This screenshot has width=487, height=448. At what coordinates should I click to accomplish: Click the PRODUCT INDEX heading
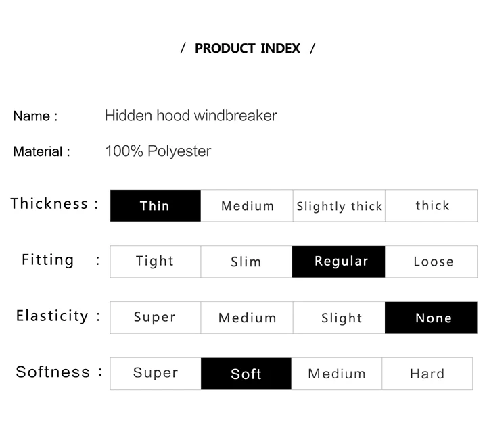click(248, 49)
